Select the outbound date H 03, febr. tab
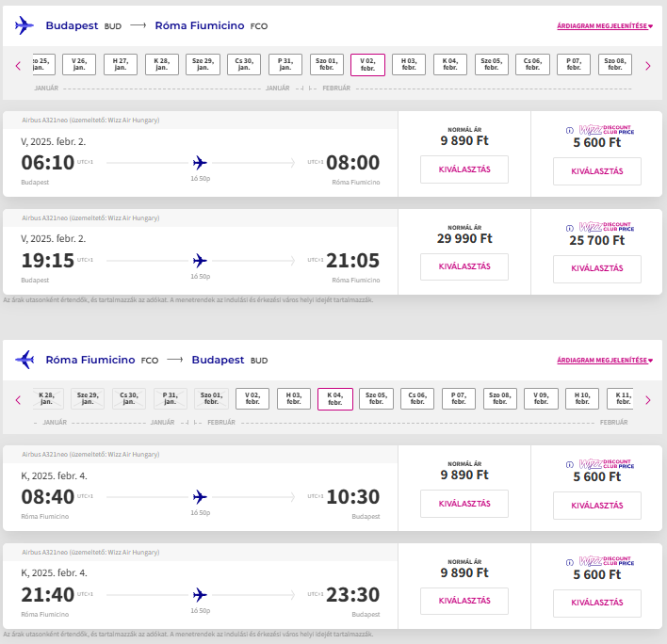The width and height of the screenshot is (667, 644). (x=409, y=65)
